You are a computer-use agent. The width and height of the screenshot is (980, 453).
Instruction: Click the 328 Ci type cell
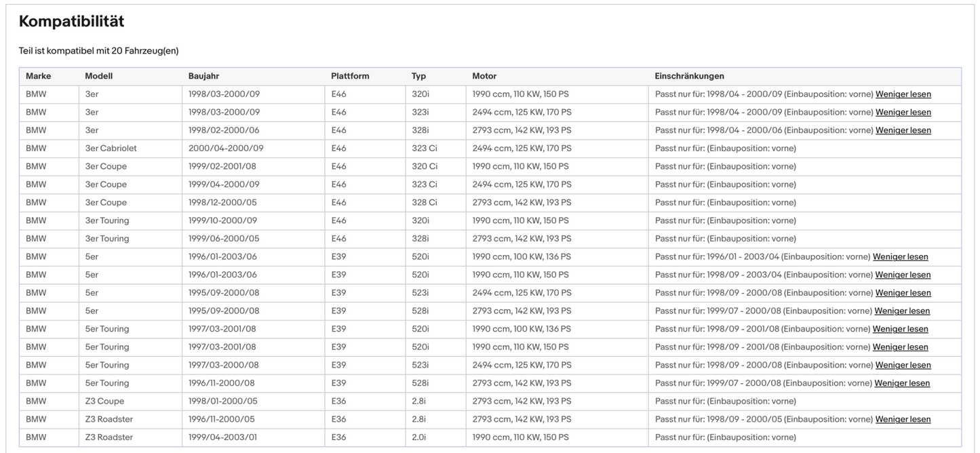[425, 203]
